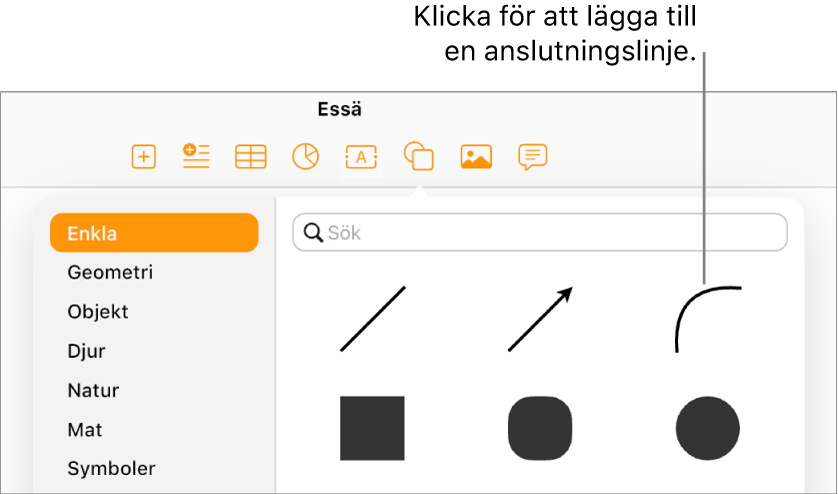Click the Add Page plus icon
The image size is (838, 494).
pyautogui.click(x=144, y=157)
